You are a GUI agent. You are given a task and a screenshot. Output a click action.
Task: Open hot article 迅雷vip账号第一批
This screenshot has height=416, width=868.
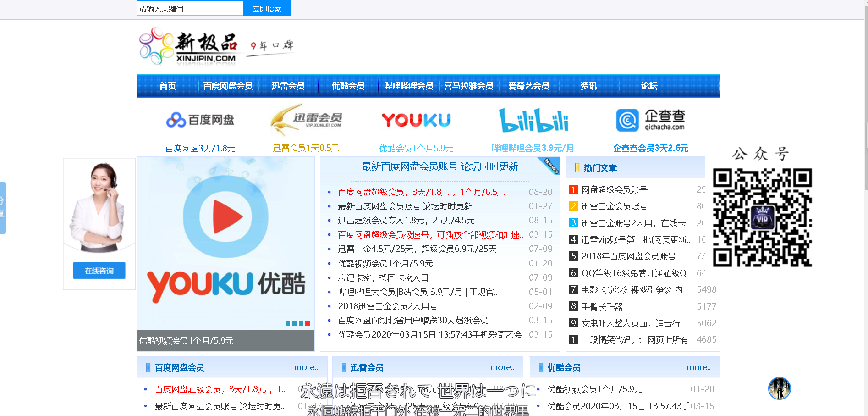[636, 239]
